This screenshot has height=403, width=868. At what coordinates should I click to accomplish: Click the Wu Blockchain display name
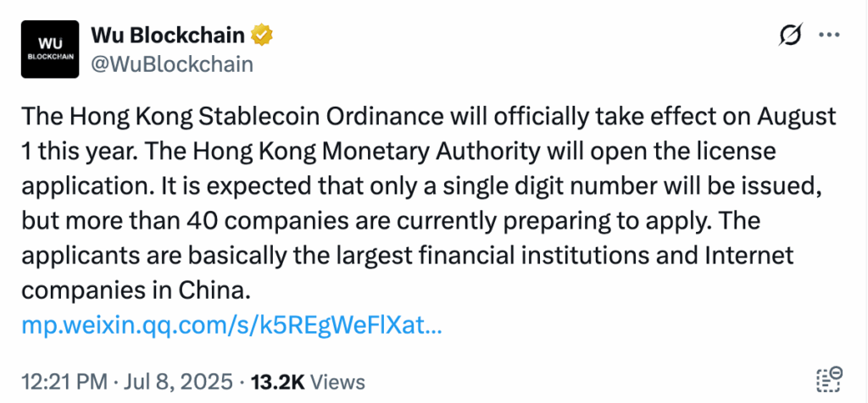[168, 36]
